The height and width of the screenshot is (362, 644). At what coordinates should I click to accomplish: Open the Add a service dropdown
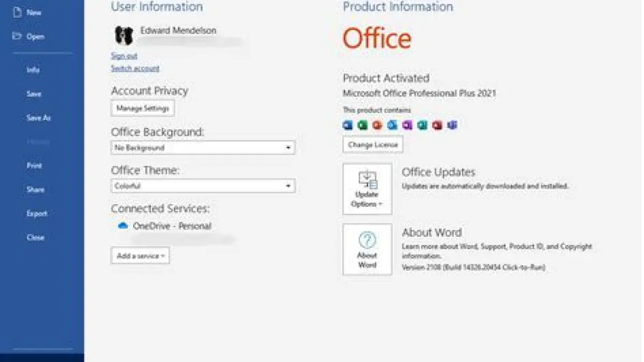click(x=140, y=256)
